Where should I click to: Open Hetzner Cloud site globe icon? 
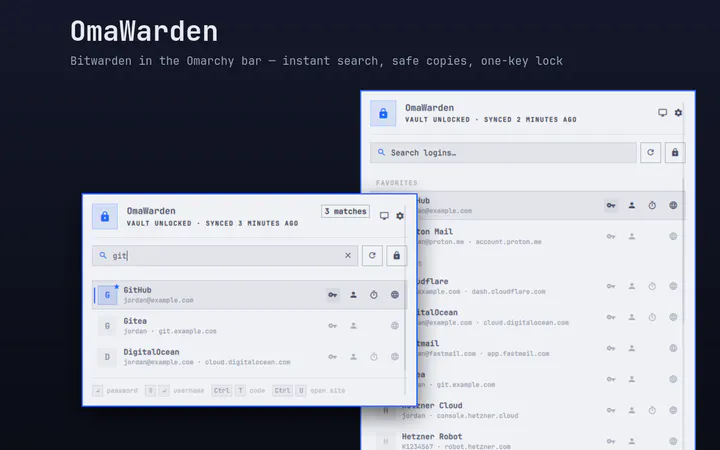tap(673, 411)
